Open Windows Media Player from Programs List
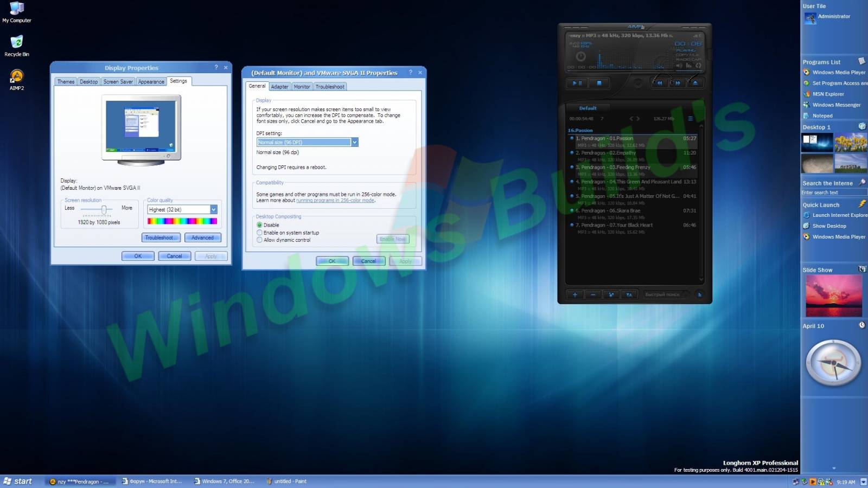The image size is (868, 488). tap(834, 72)
